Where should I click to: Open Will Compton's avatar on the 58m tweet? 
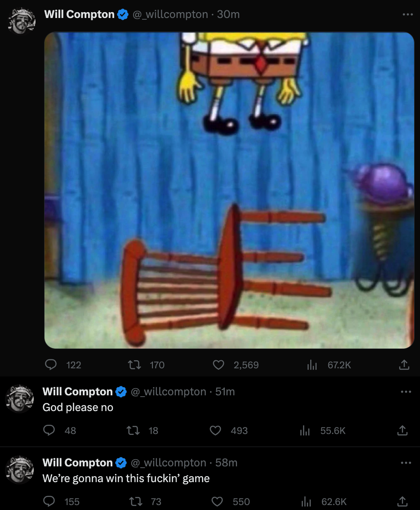(x=20, y=470)
